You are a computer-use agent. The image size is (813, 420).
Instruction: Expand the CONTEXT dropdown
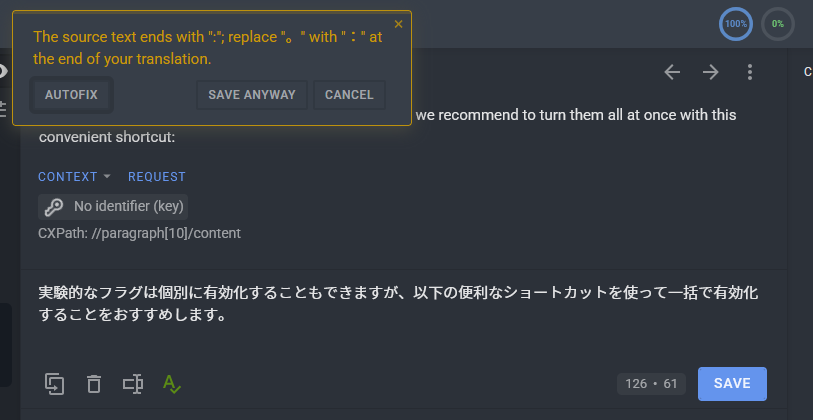74,177
